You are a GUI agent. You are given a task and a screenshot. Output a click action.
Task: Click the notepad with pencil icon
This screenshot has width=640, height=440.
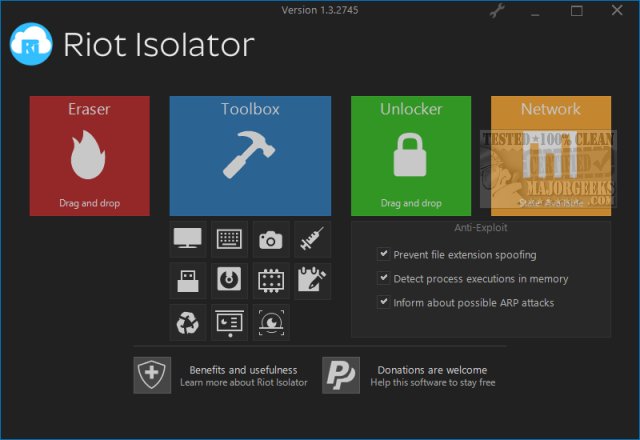click(x=313, y=281)
